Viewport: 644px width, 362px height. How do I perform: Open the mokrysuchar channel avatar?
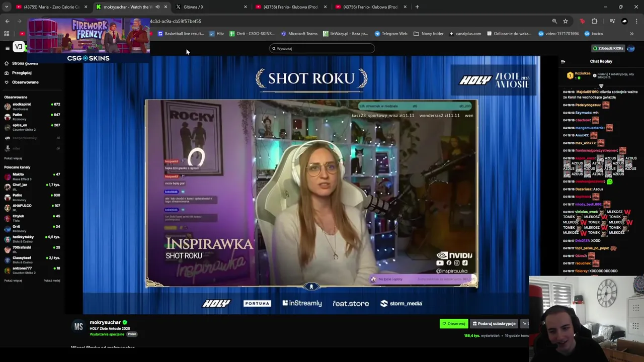pos(78,327)
